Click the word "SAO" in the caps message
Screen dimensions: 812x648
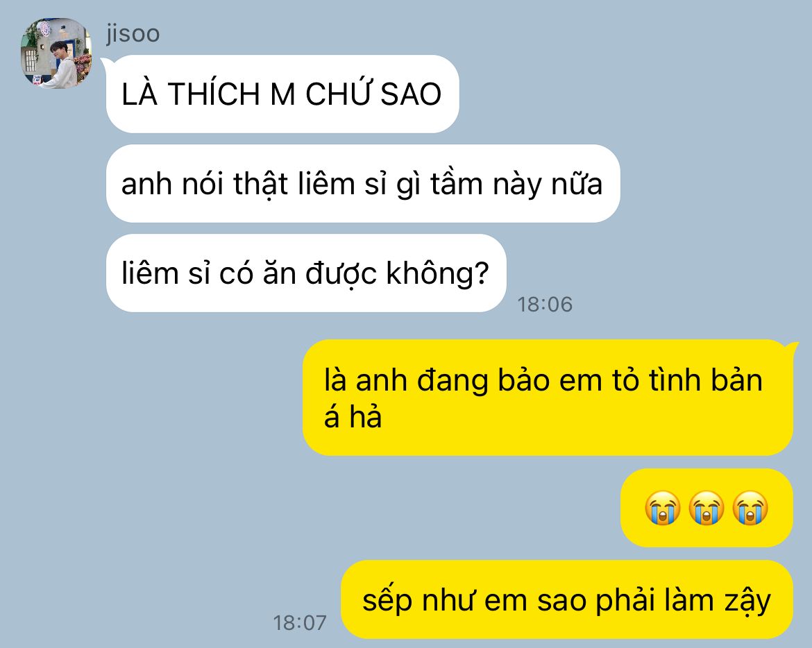click(x=411, y=94)
